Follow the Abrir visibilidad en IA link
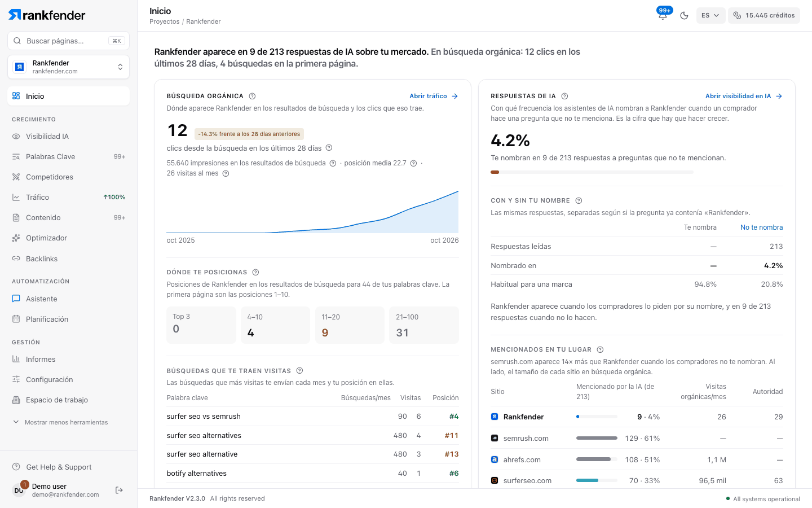 coord(744,96)
